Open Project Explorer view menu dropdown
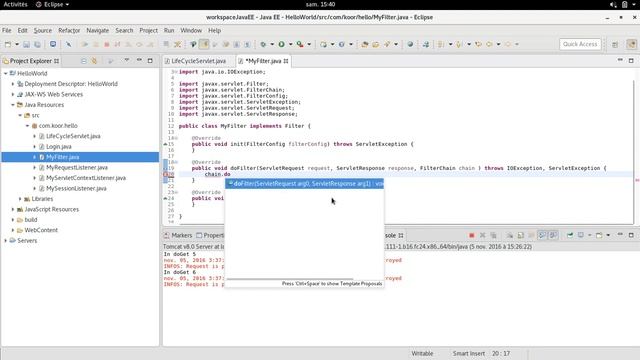Screen dimensions: 640x360 pos(127,60)
